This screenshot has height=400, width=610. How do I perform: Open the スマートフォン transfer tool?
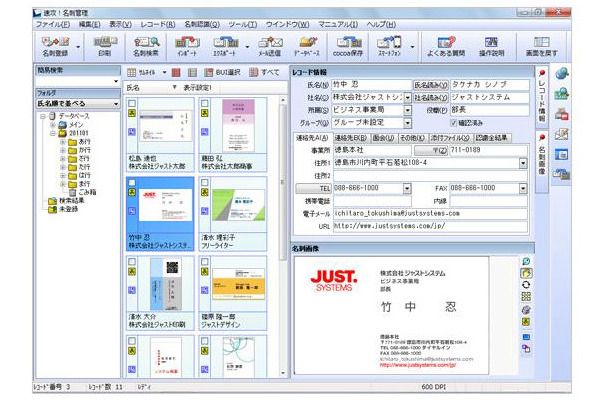(389, 47)
